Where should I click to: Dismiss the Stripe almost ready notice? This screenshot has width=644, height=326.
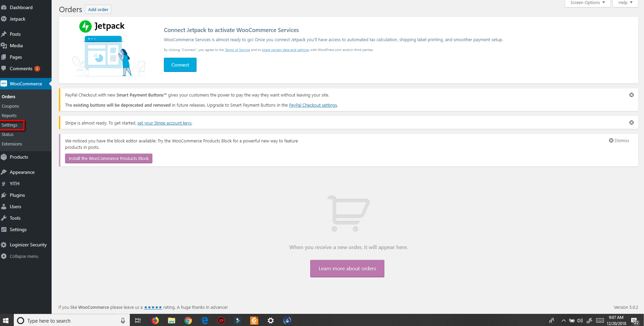[x=632, y=123]
